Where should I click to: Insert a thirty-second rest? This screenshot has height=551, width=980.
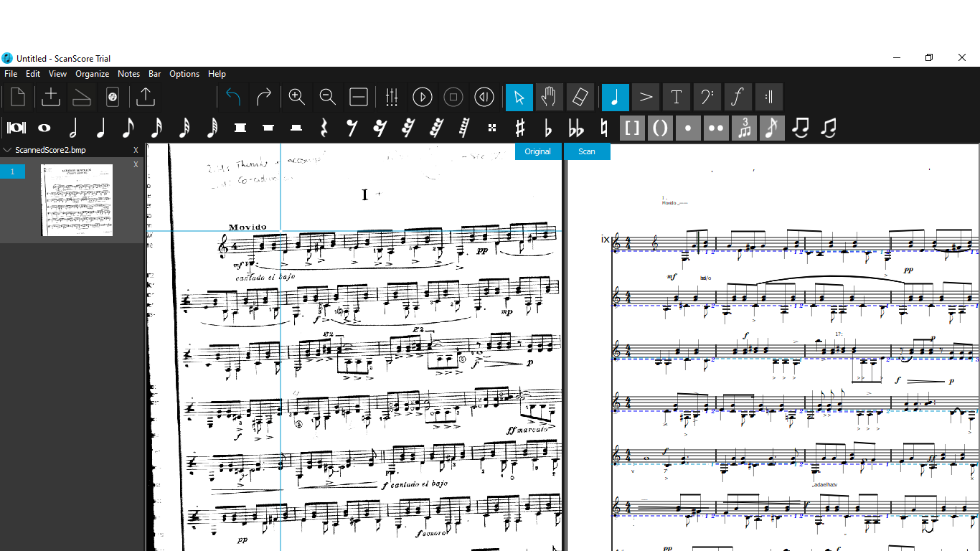(x=408, y=128)
